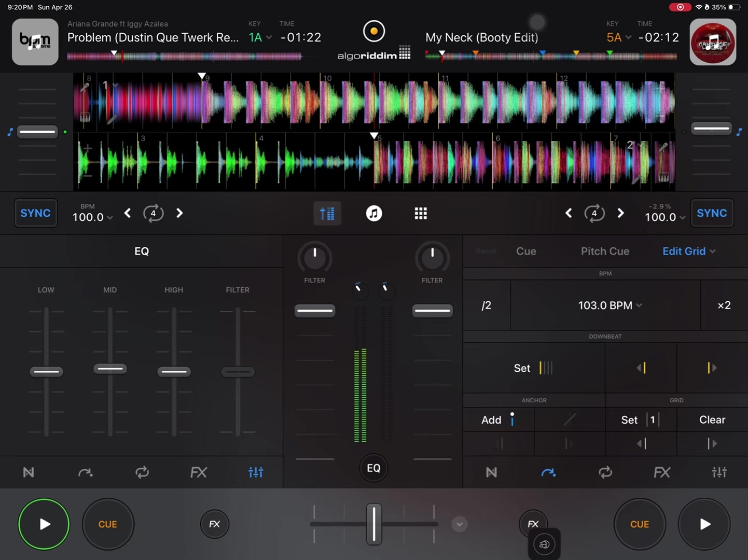Open the Edit Grid dropdown
748x560 pixels.
click(x=689, y=251)
